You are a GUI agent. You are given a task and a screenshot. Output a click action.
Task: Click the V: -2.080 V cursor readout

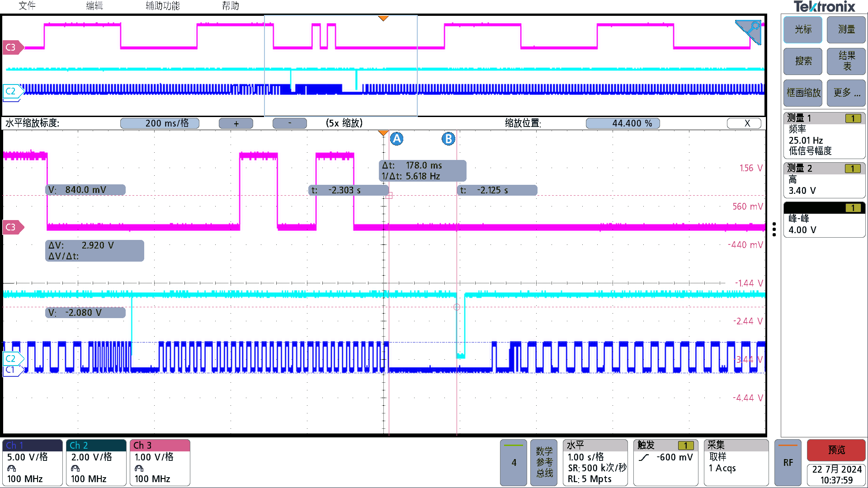85,313
